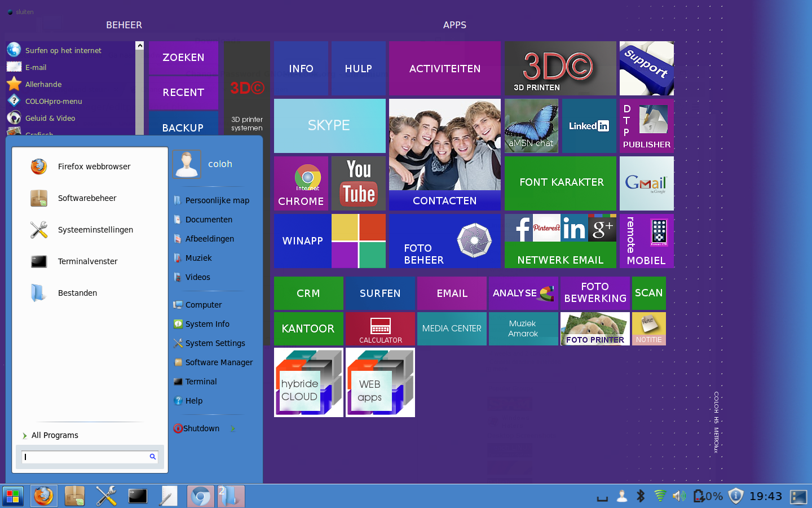
Task: Open the WEB apps tile
Action: pyautogui.click(x=380, y=383)
